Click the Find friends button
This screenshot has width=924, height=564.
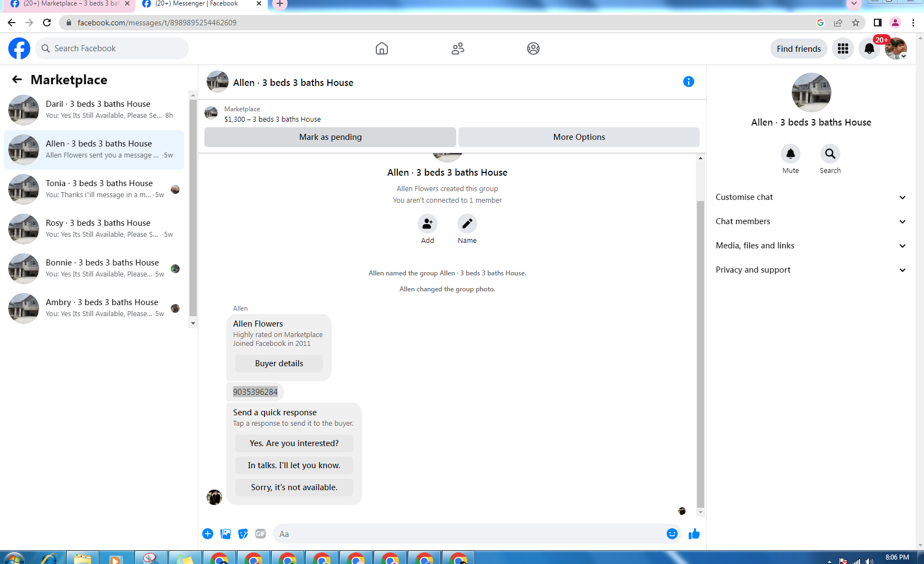coord(799,48)
